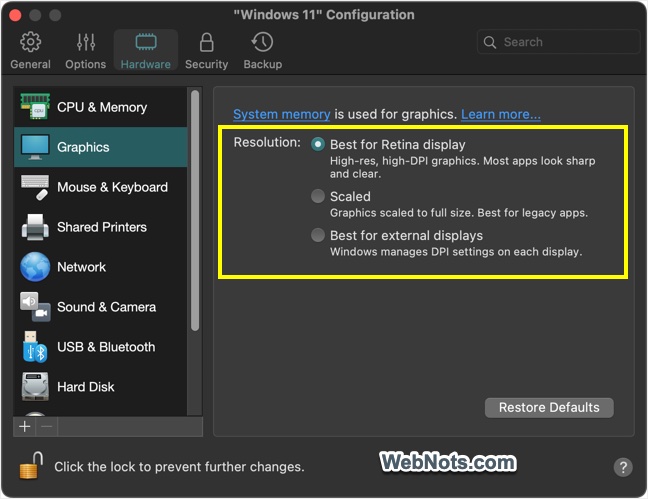Switch to the General tab label
This screenshot has width=648, height=499.
(x=31, y=64)
